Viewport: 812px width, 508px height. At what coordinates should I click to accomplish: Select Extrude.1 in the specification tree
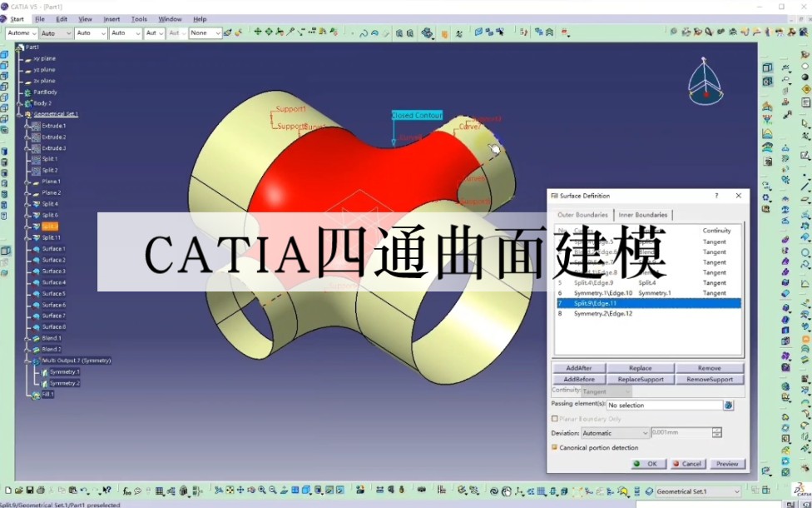tap(54, 126)
